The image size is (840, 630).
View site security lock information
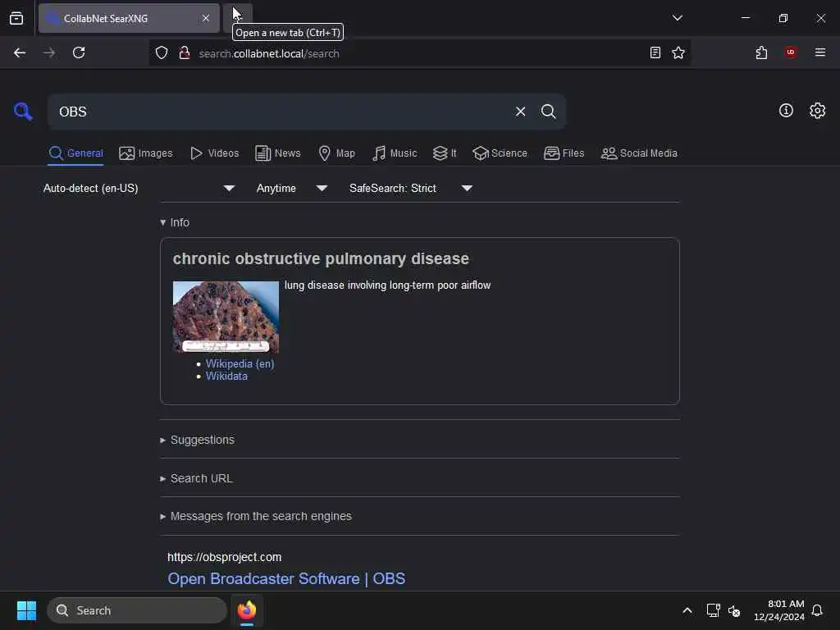pyautogui.click(x=185, y=52)
